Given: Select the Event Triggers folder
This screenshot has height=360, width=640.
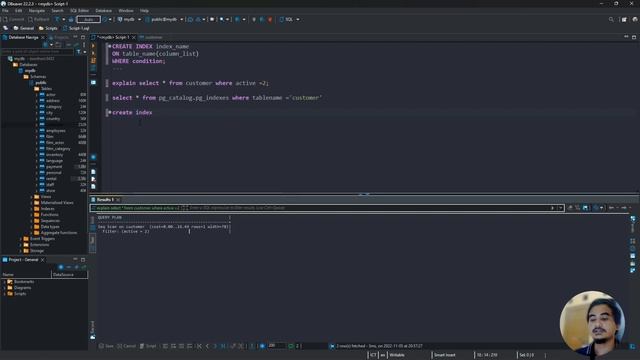Looking at the screenshot, I should 42,239.
